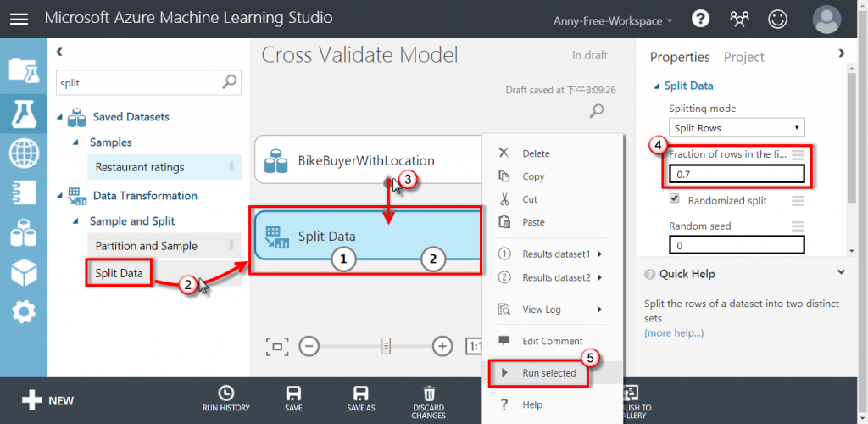
Task: Collapse the Properties pane with right chevron
Action: pos(842,53)
